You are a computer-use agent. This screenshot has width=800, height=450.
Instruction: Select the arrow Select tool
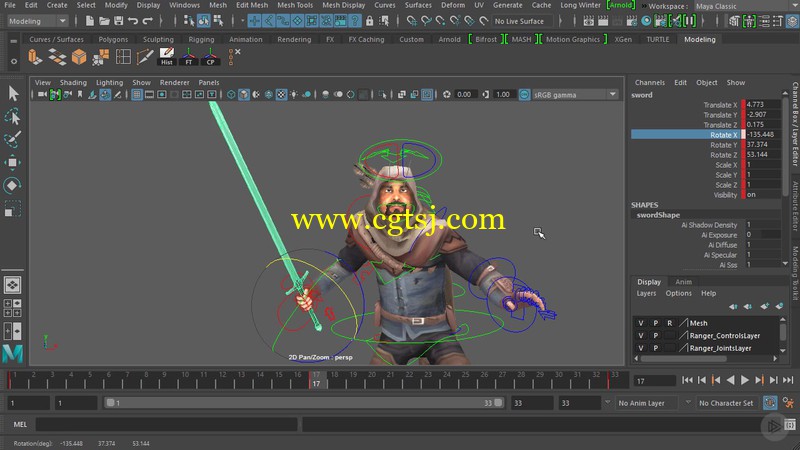point(13,93)
